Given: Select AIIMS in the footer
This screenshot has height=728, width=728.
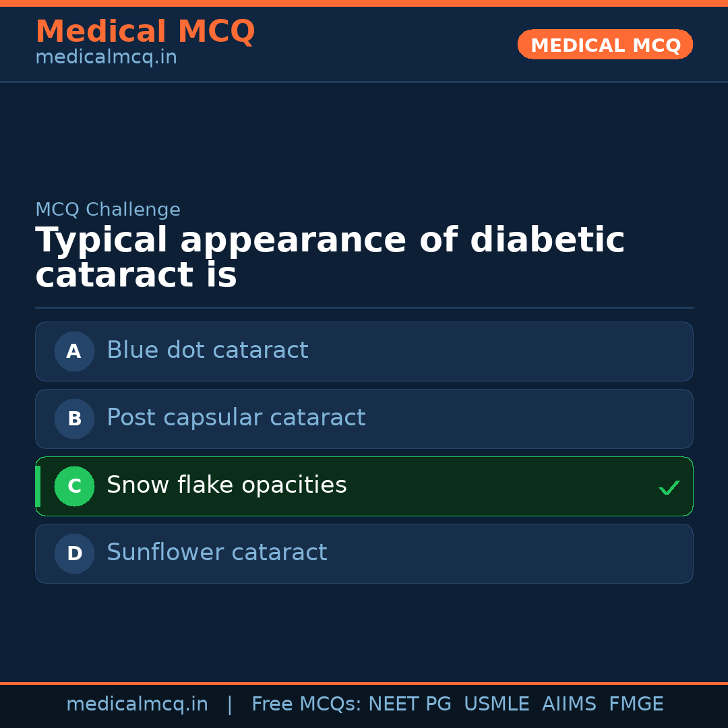Looking at the screenshot, I should [x=569, y=704].
